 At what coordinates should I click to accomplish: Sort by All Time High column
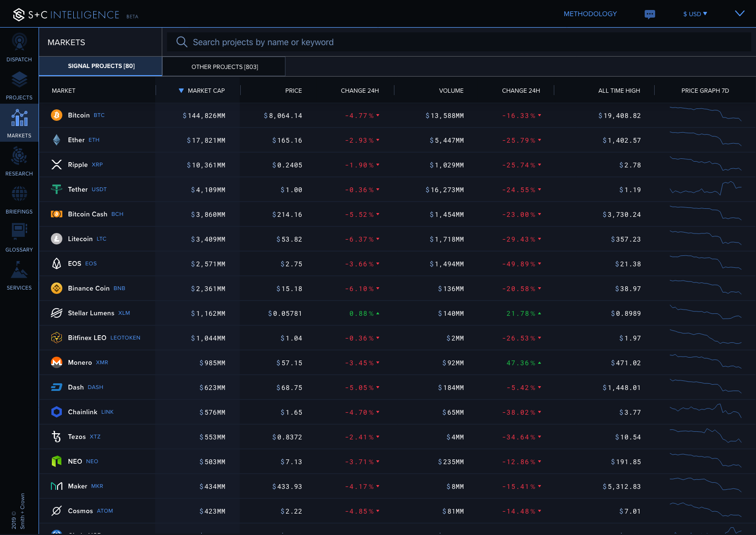click(x=619, y=91)
